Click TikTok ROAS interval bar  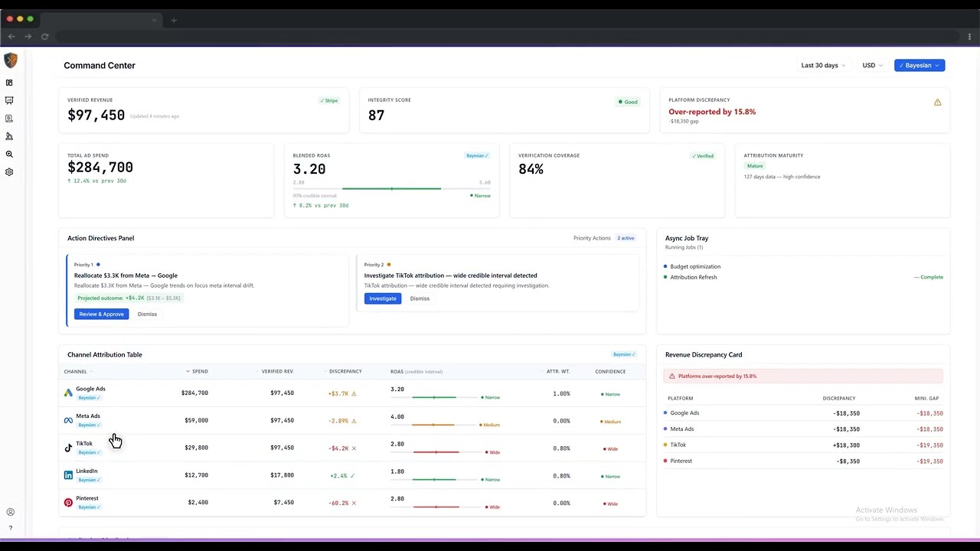(436, 452)
